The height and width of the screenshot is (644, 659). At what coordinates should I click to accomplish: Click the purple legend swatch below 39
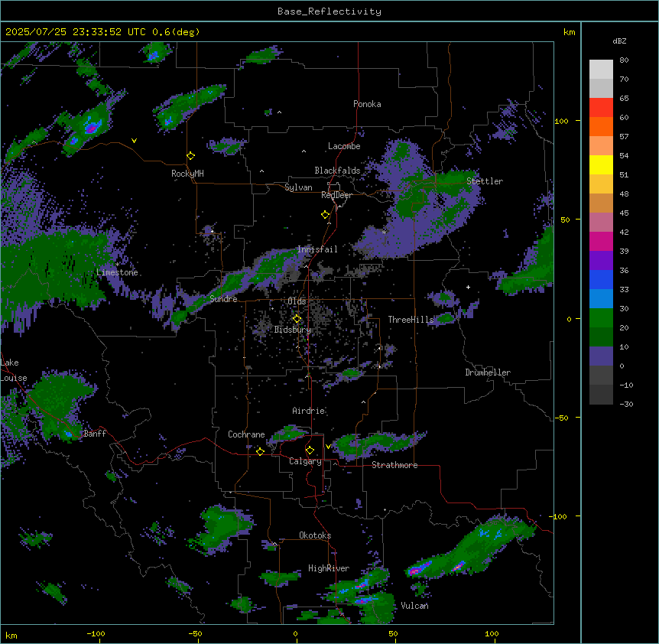point(601,261)
